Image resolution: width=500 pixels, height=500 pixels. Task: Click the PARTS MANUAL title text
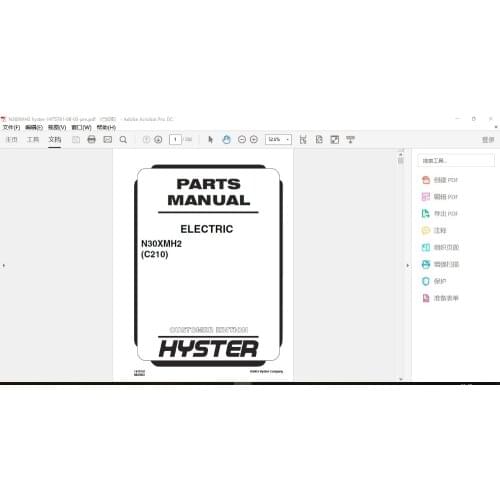[x=209, y=192]
